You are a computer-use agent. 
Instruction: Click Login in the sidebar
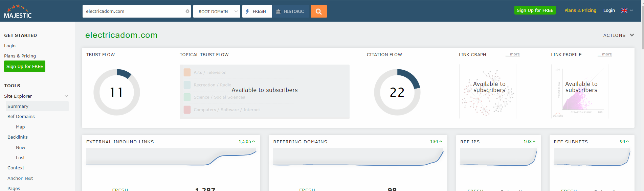point(10,46)
